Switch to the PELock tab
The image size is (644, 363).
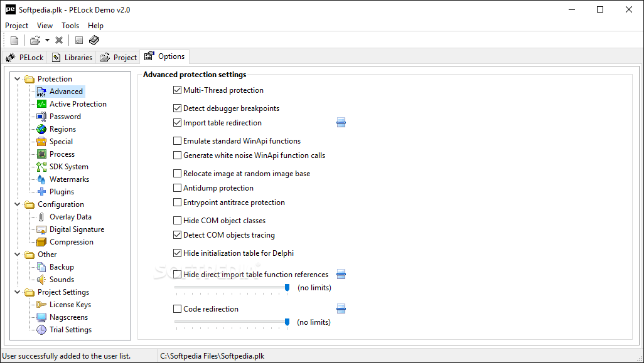click(24, 58)
